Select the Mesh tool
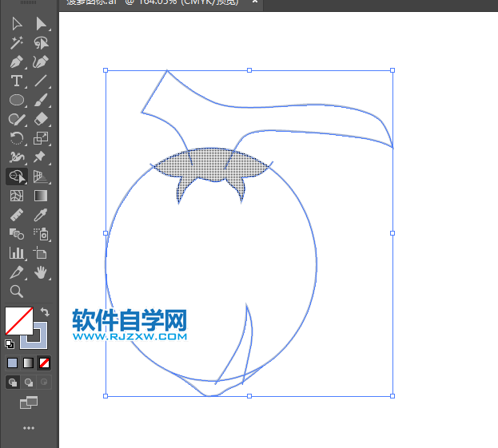 pyautogui.click(x=17, y=196)
